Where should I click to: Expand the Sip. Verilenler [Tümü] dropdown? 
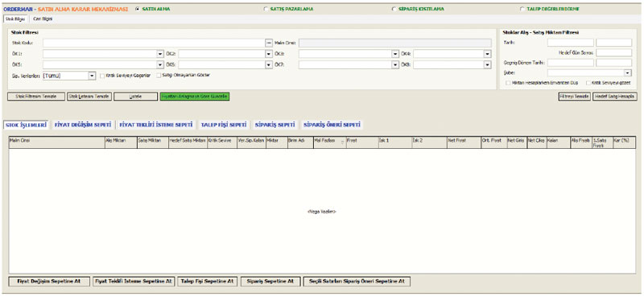tap(92, 76)
